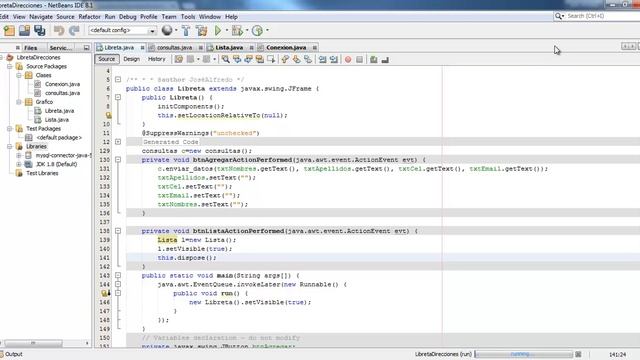Switch editor to Source view
Viewport: 640px width, 360px height.
point(107,59)
